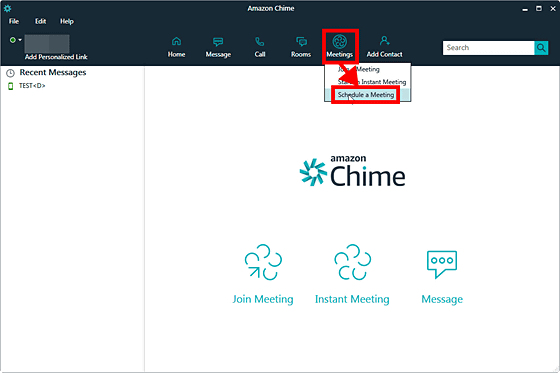The height and width of the screenshot is (373, 560).
Task: Click the Amazon Chime title bar icon
Action: point(7,8)
